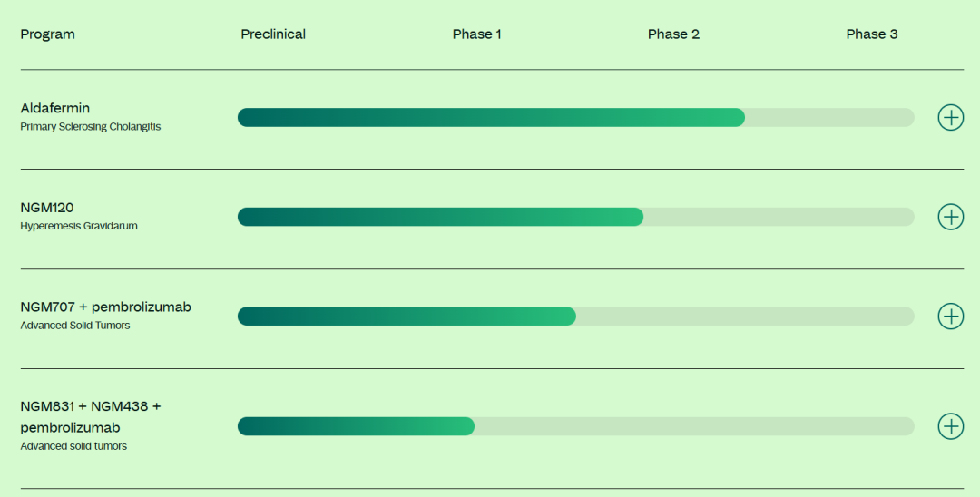
Task: Click the Phase 3 column header
Action: point(872,34)
